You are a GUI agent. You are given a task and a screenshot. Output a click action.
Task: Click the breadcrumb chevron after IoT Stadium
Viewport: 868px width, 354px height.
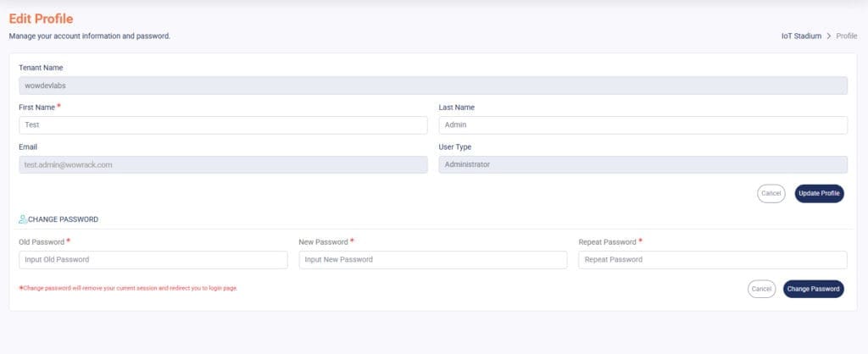pyautogui.click(x=828, y=36)
